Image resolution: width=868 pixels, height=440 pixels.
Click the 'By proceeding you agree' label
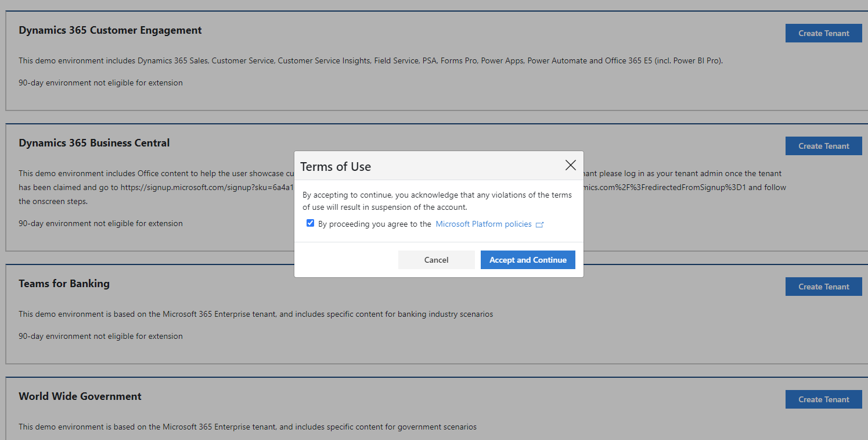[x=374, y=224]
